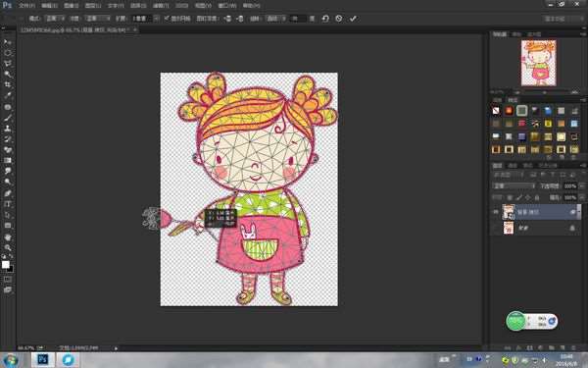Select the Quick Selection tool

click(x=8, y=74)
